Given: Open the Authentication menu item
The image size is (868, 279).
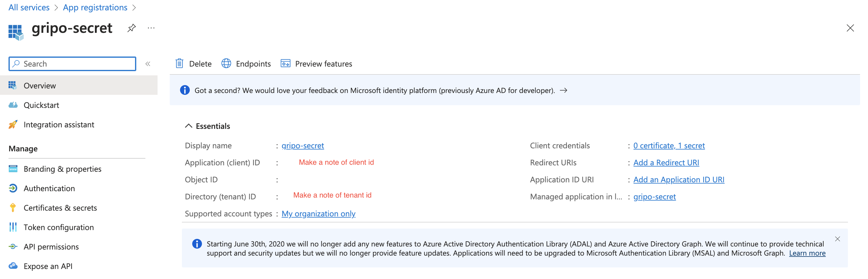Looking at the screenshot, I should [49, 188].
